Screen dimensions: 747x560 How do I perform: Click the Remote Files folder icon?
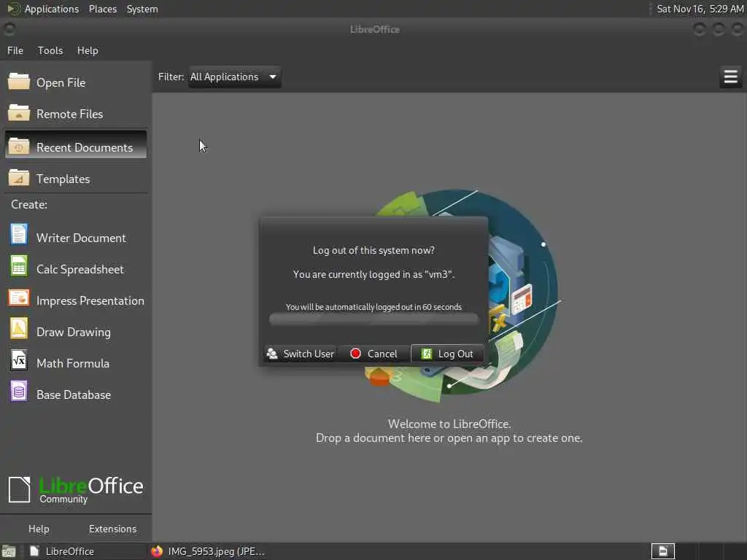pyautogui.click(x=18, y=113)
